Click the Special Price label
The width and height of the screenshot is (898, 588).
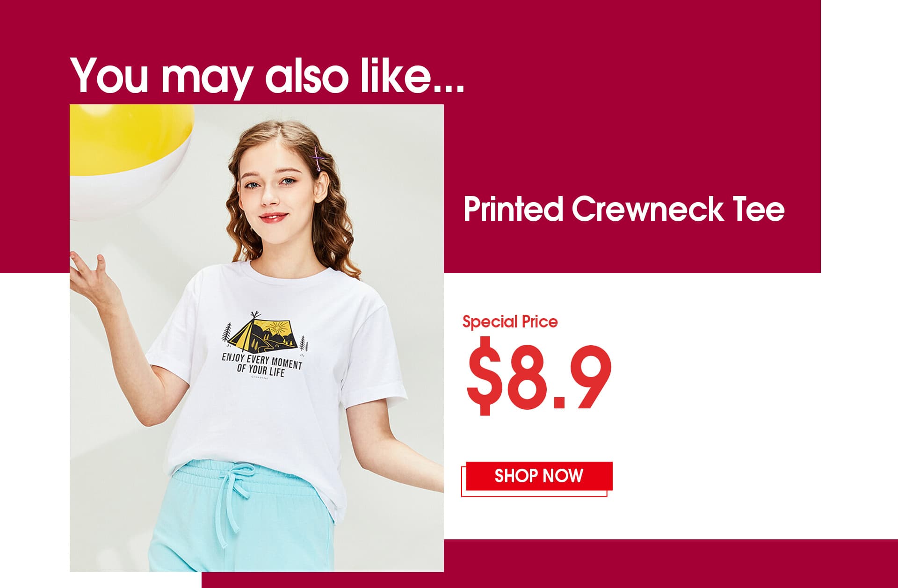point(510,321)
